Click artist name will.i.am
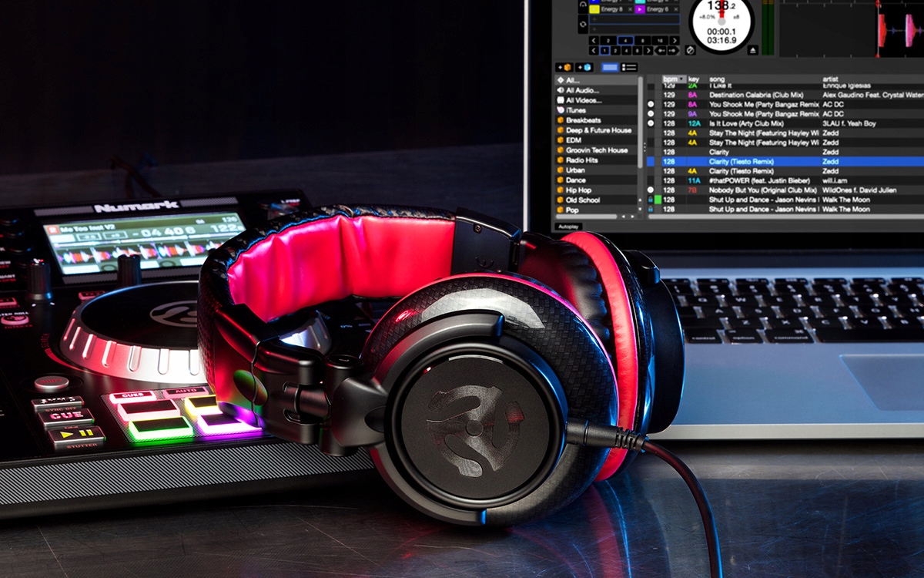The height and width of the screenshot is (578, 924). coord(835,180)
